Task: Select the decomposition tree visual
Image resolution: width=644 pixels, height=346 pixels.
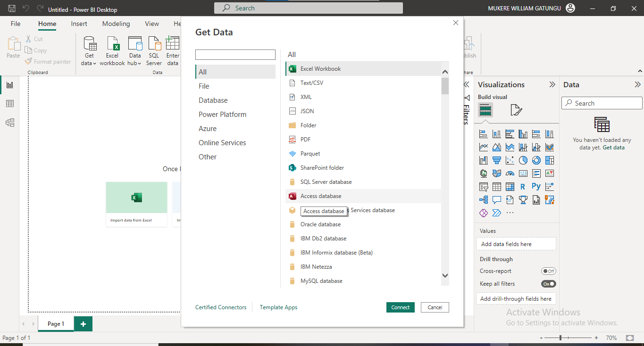Action: (483, 200)
